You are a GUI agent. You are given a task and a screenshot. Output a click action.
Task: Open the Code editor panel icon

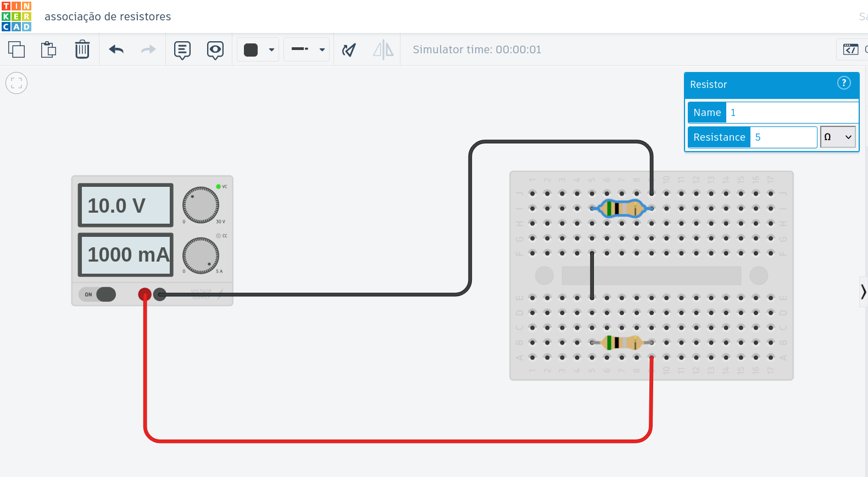[851, 49]
